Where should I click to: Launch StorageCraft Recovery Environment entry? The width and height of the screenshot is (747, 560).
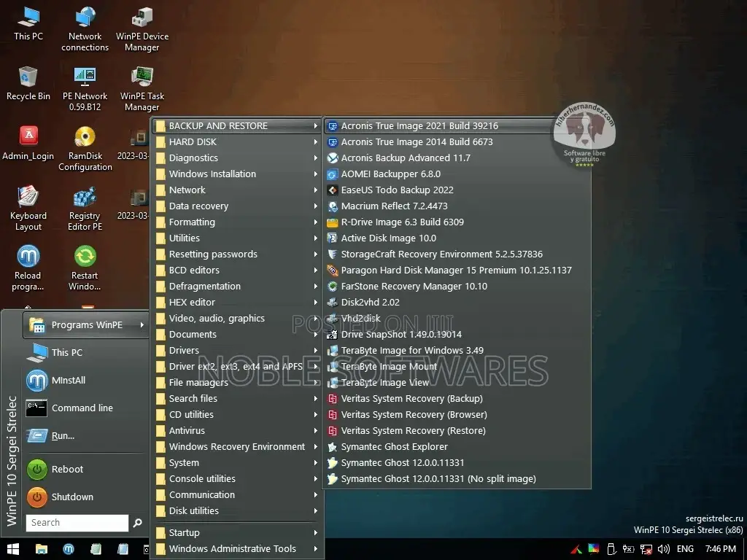[457, 254]
